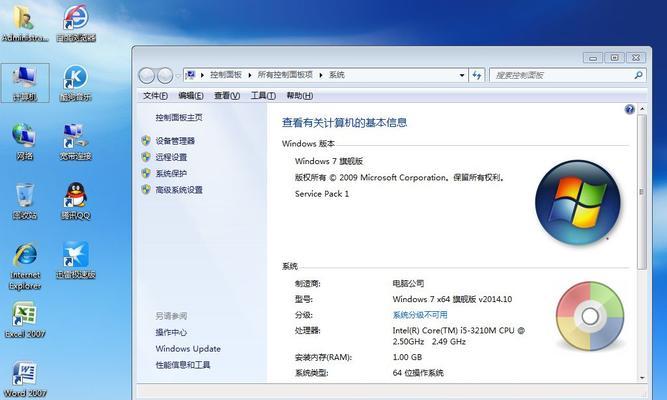Open the Windows Update link
The width and height of the screenshot is (667, 400).
[188, 349]
